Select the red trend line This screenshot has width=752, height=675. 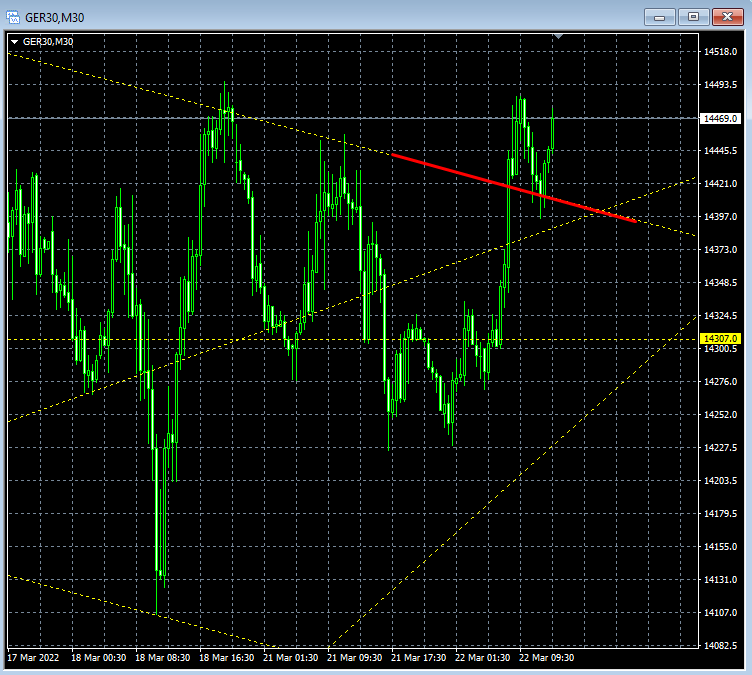tap(514, 188)
